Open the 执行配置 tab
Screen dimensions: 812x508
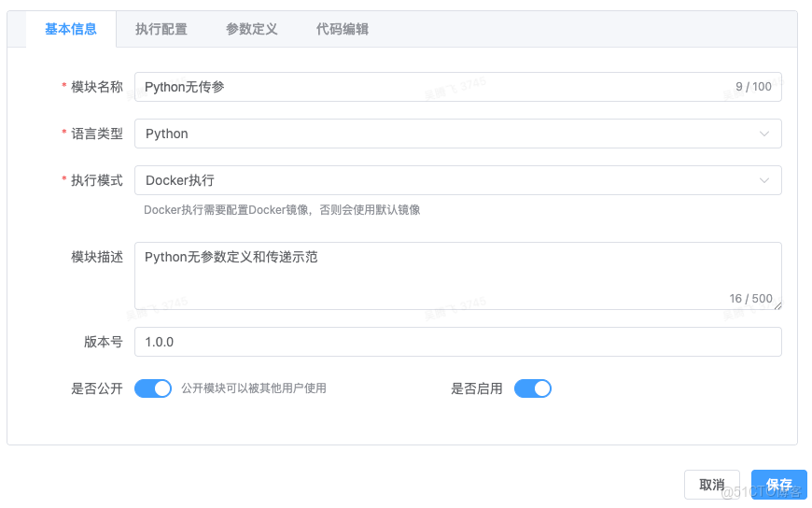161,29
